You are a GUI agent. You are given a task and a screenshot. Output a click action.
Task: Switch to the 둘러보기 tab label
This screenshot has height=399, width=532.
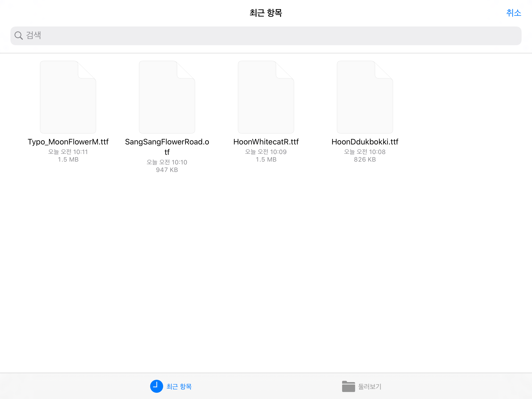(x=370, y=387)
